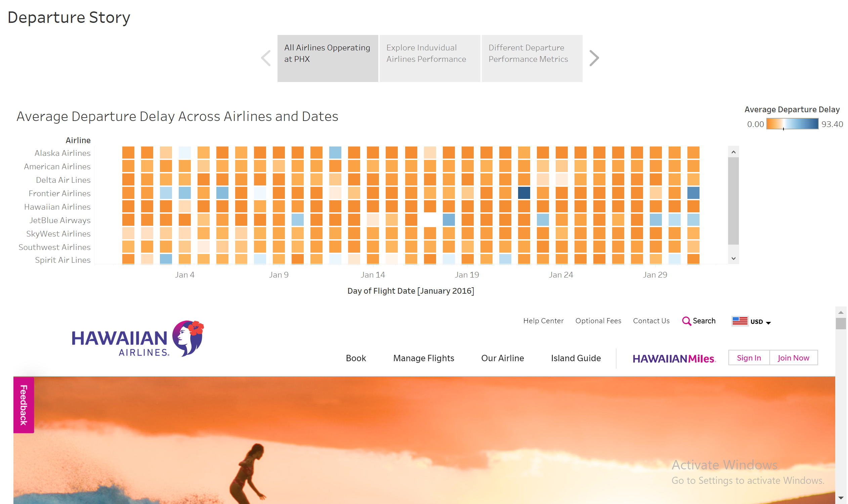Screen dimensions: 848x504
Task: Open the USD currency dropdown
Action: 761,322
